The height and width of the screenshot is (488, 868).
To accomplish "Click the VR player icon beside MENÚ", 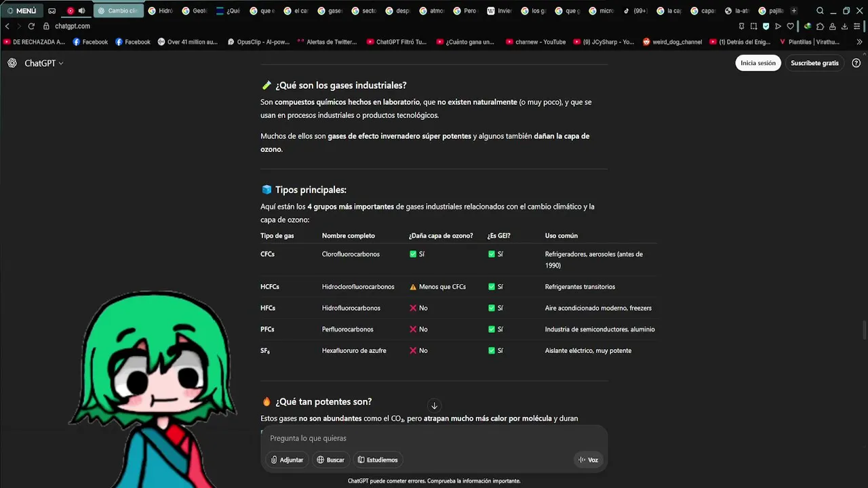I will (x=52, y=11).
